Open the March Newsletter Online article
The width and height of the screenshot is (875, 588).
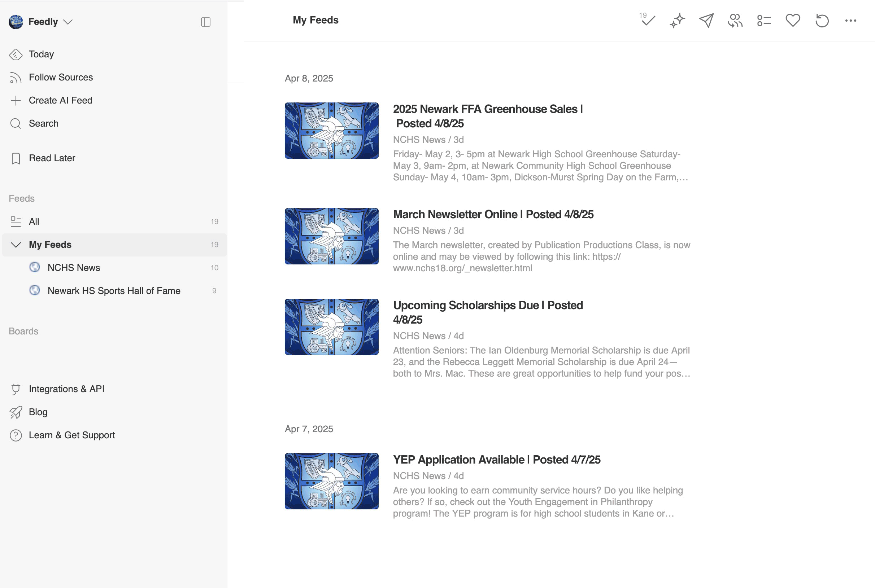[493, 214]
